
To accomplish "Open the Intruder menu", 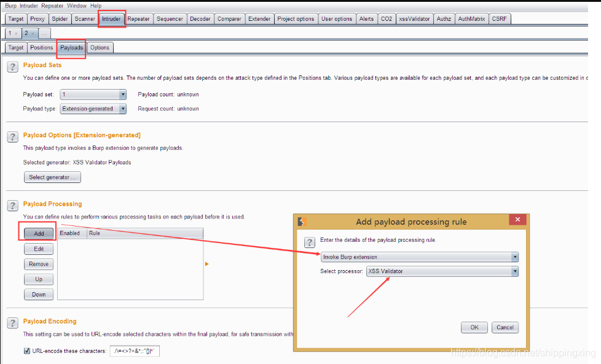I will (29, 6).
